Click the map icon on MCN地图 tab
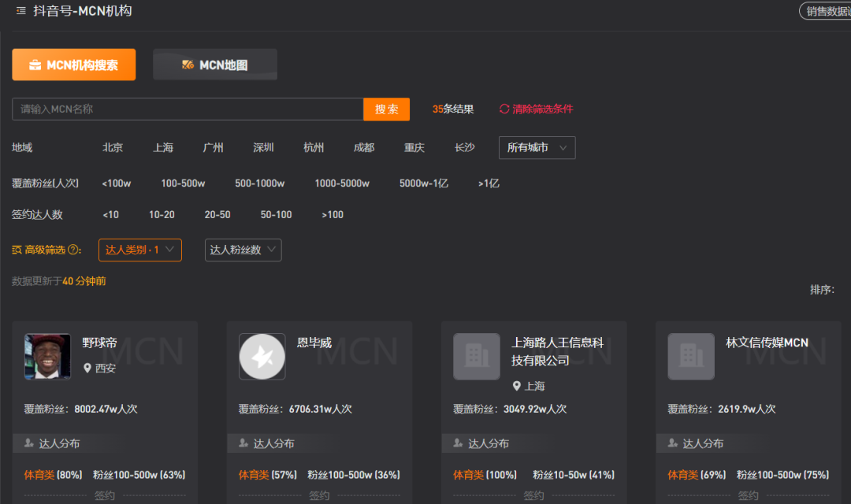Image resolution: width=851 pixels, height=504 pixels. coord(188,65)
